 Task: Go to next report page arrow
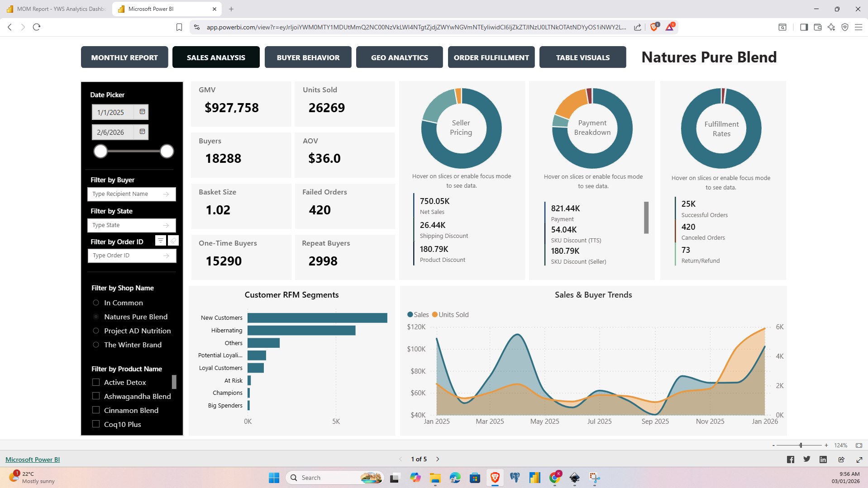tap(438, 459)
